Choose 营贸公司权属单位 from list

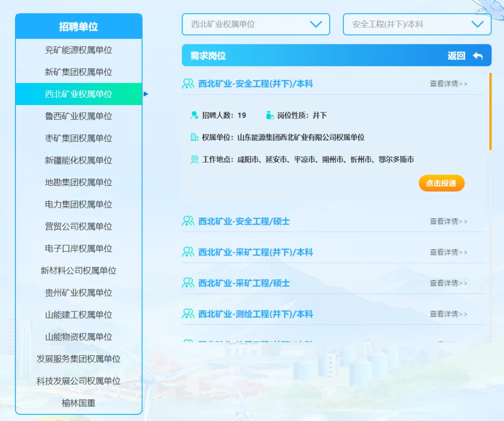(x=79, y=226)
